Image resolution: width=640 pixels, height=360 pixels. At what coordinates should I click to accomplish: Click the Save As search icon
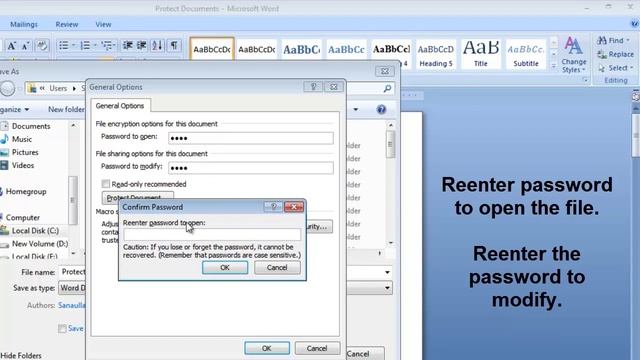[387, 88]
